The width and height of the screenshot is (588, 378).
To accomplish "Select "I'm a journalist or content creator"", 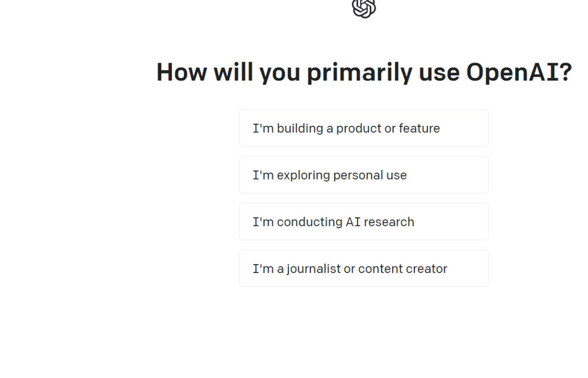I will tap(364, 269).
